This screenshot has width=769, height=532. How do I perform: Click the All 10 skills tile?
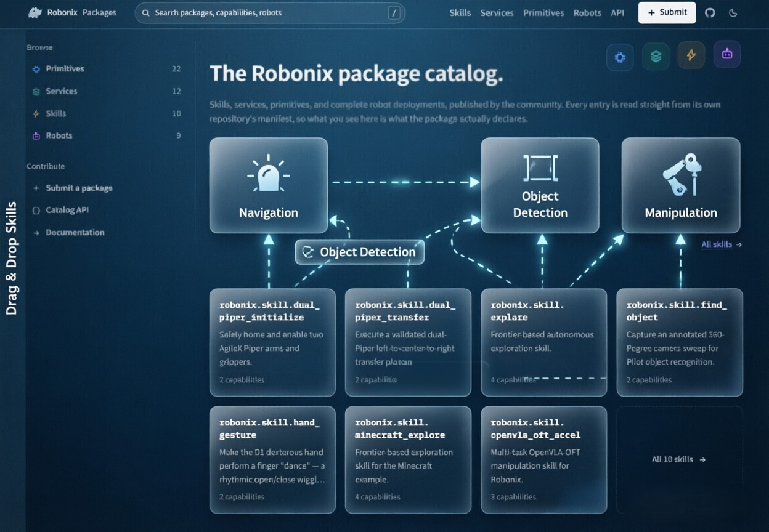[679, 459]
